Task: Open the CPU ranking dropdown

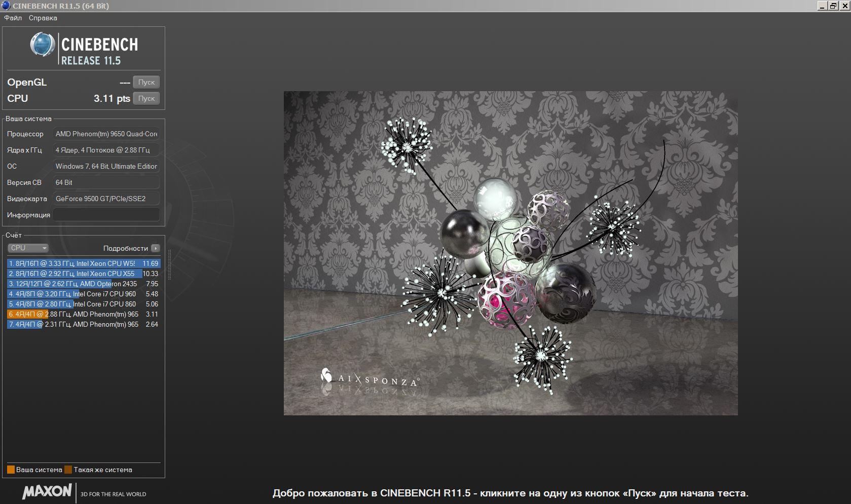Action: [x=28, y=248]
